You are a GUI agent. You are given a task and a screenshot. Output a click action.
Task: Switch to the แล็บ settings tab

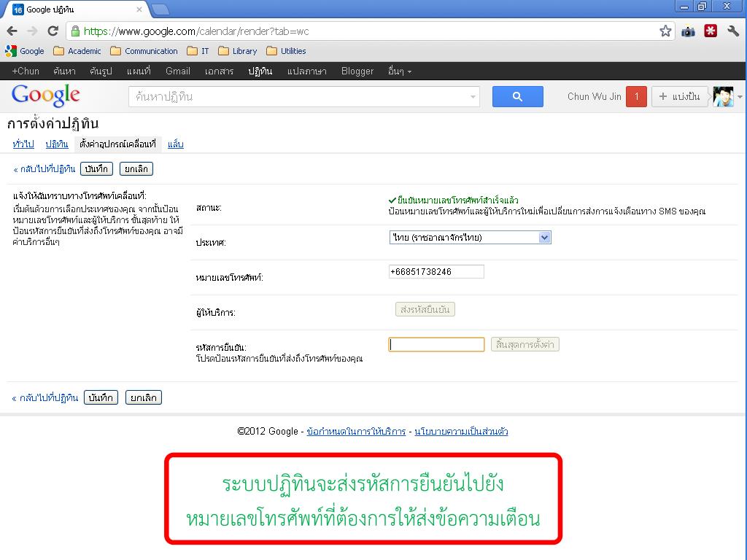pyautogui.click(x=175, y=144)
